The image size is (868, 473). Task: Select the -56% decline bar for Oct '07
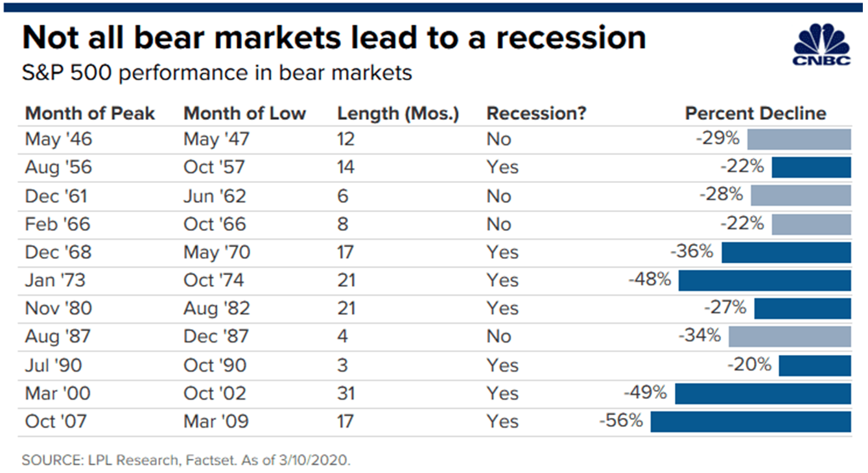(751, 421)
